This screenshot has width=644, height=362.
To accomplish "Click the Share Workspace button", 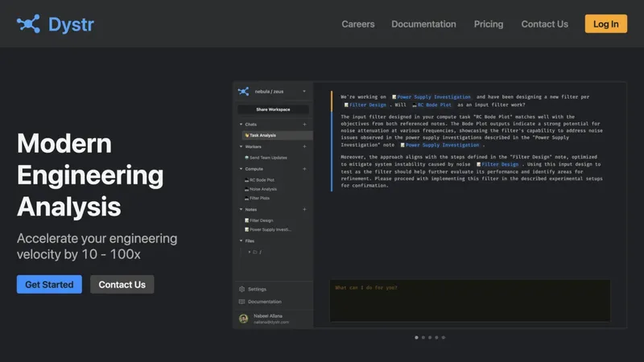I will coord(273,109).
